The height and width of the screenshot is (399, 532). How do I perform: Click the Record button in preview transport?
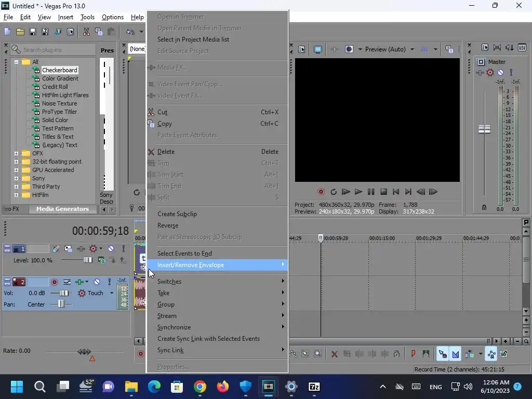tap(321, 192)
